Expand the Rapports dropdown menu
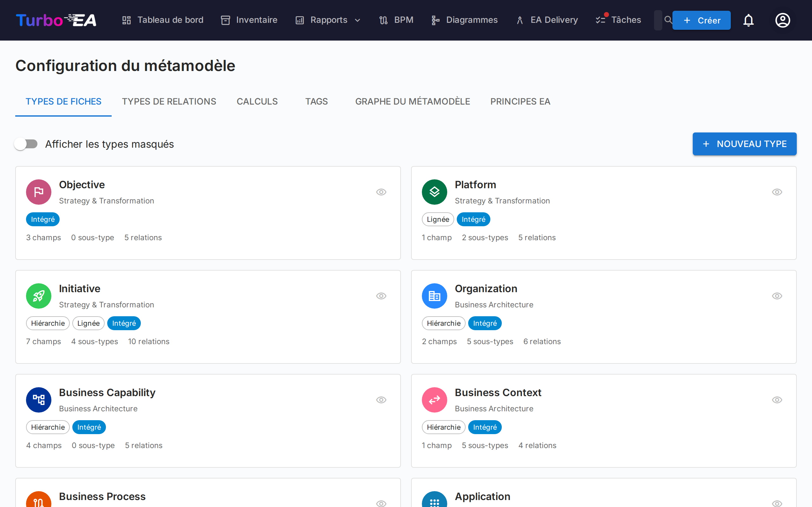The width and height of the screenshot is (812, 507). 328,20
